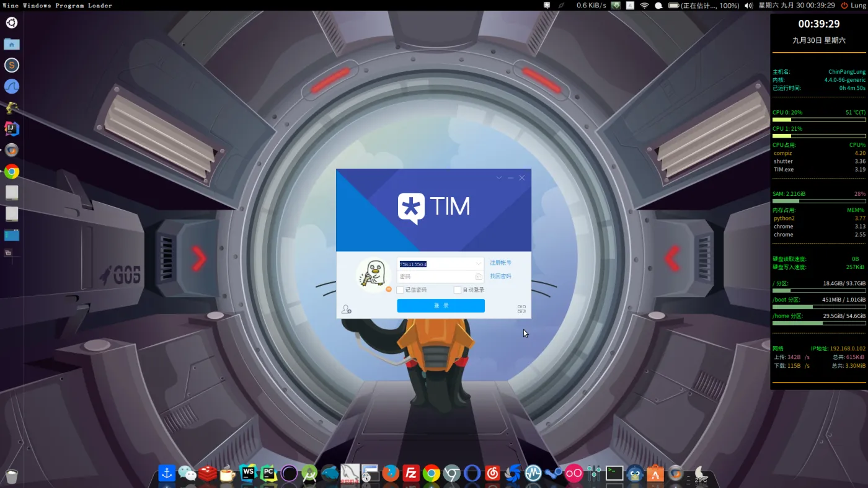This screenshot has height=488, width=868.
Task: Open Ubuntu Software Center orange bag in dock
Action: (x=655, y=473)
